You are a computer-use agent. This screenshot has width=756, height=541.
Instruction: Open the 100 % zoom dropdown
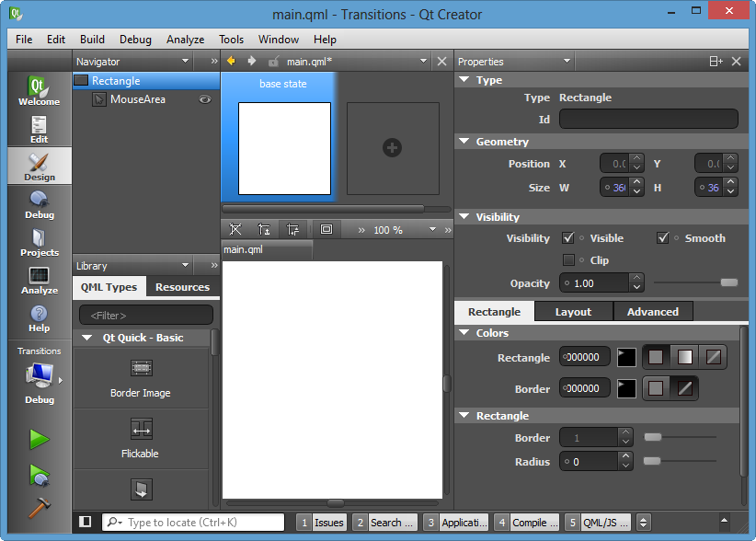(x=432, y=229)
